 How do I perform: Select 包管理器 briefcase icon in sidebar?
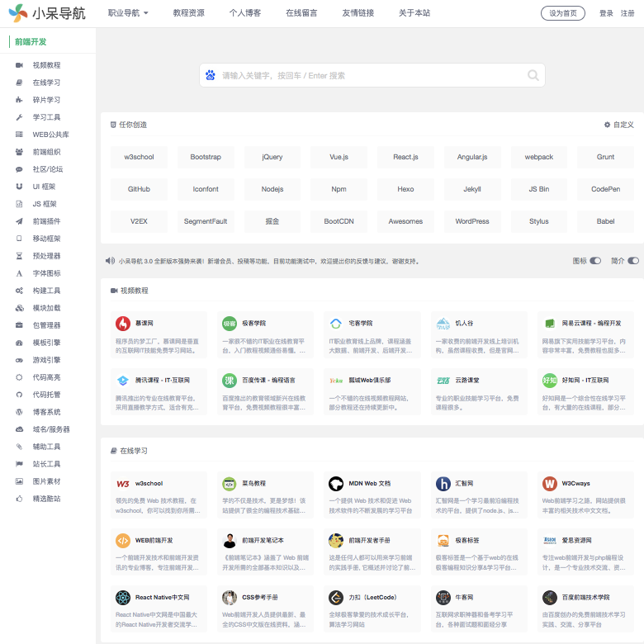point(19,325)
